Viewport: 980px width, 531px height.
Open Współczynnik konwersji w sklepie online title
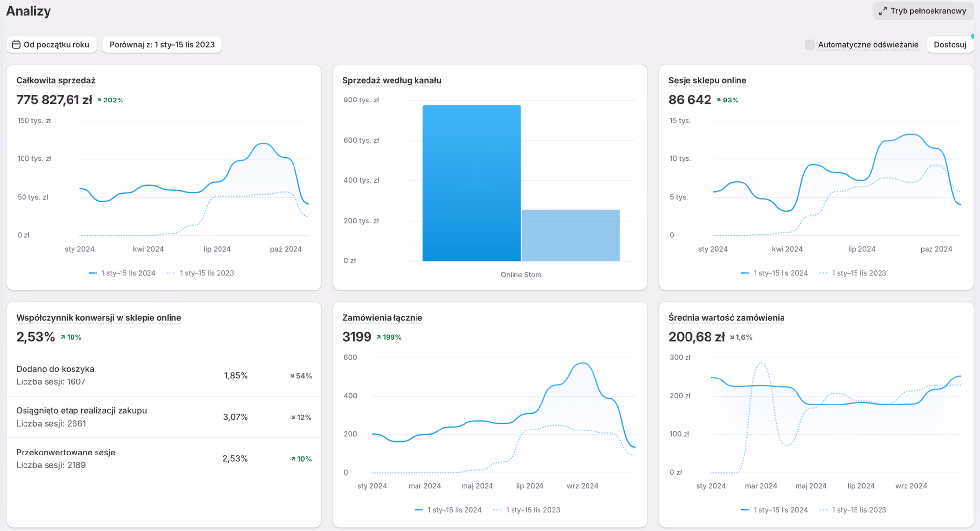[98, 318]
